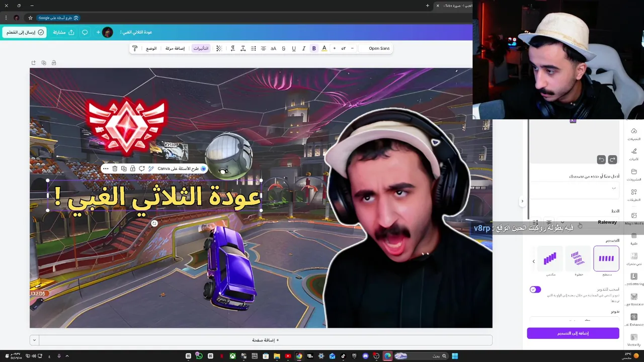Expand the page list chevron at the bottom
This screenshot has height=362, width=644.
click(34, 340)
